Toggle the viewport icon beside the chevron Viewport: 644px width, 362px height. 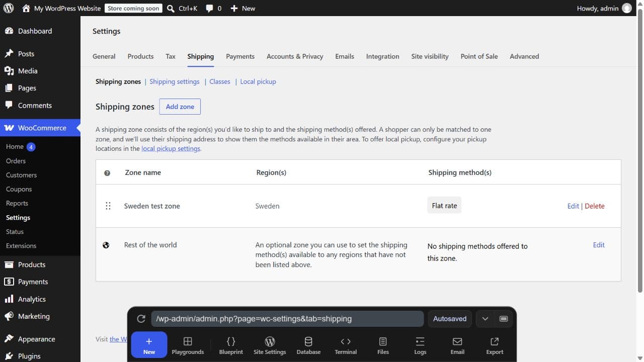tap(504, 319)
